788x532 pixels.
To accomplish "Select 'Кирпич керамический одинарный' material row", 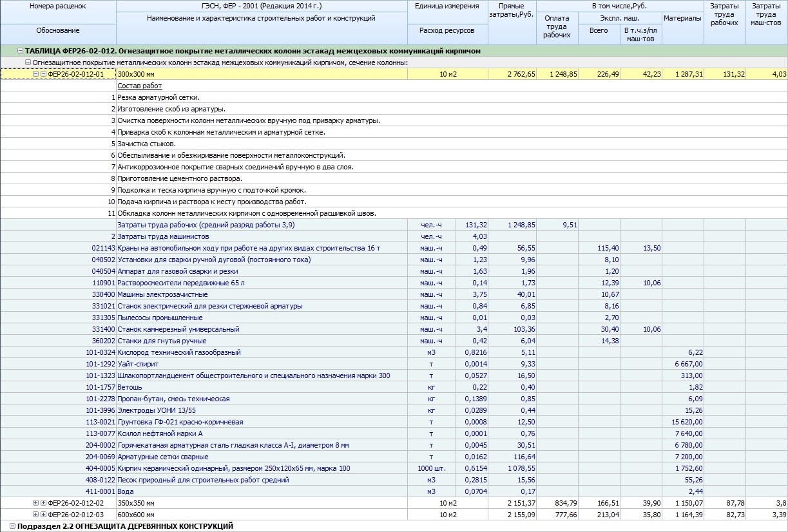I will pos(234,468).
